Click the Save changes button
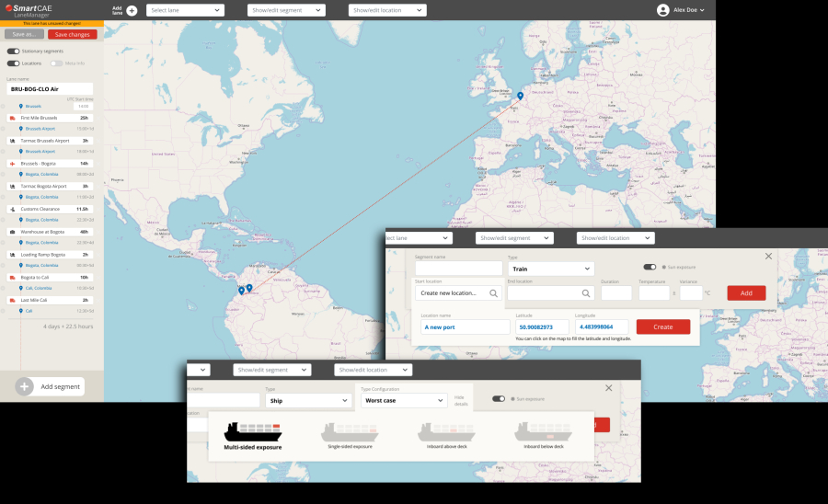This screenshot has width=828, height=504. click(72, 34)
